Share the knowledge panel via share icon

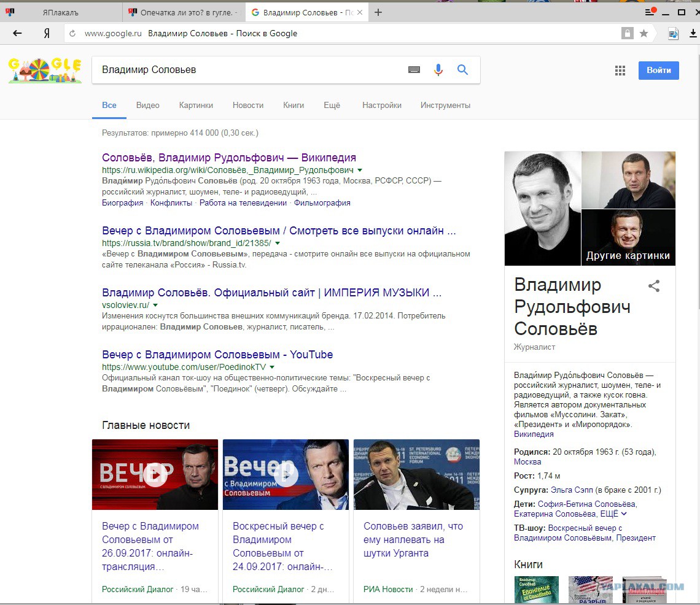tap(654, 286)
